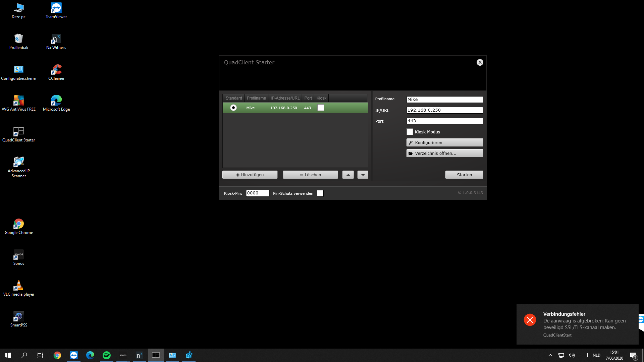Move the profile up with the up arrow button
This screenshot has height=362, width=644.
348,175
